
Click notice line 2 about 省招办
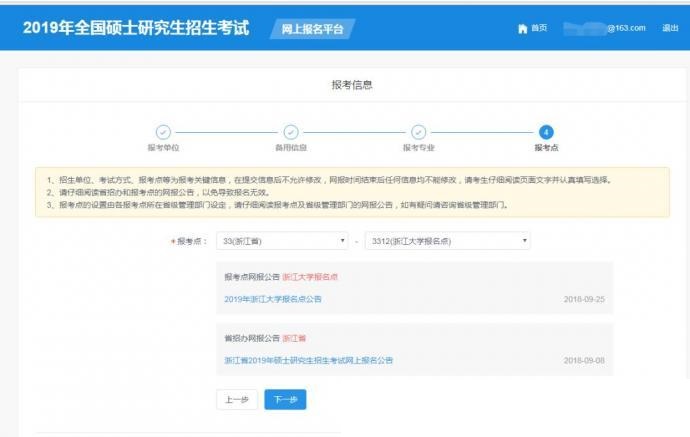point(158,192)
